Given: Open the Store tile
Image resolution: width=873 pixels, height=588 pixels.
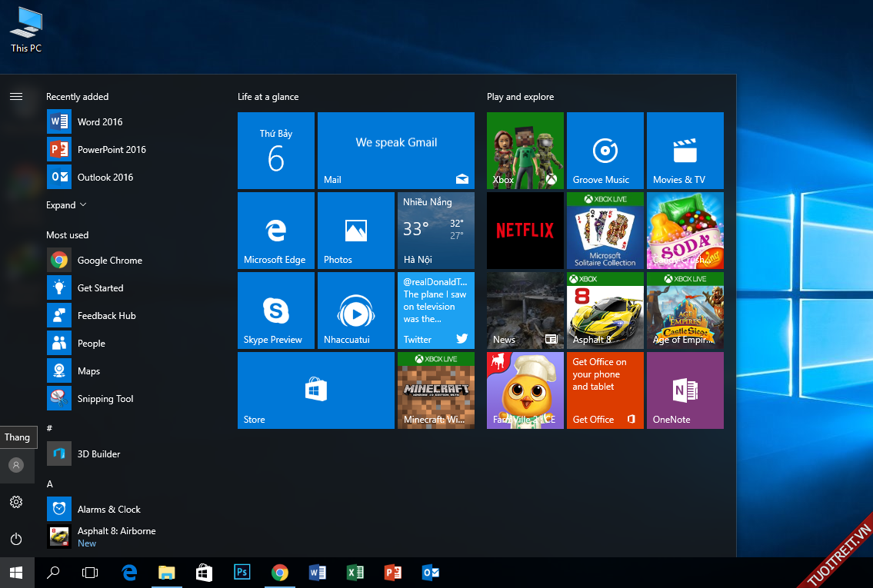Looking at the screenshot, I should (315, 390).
